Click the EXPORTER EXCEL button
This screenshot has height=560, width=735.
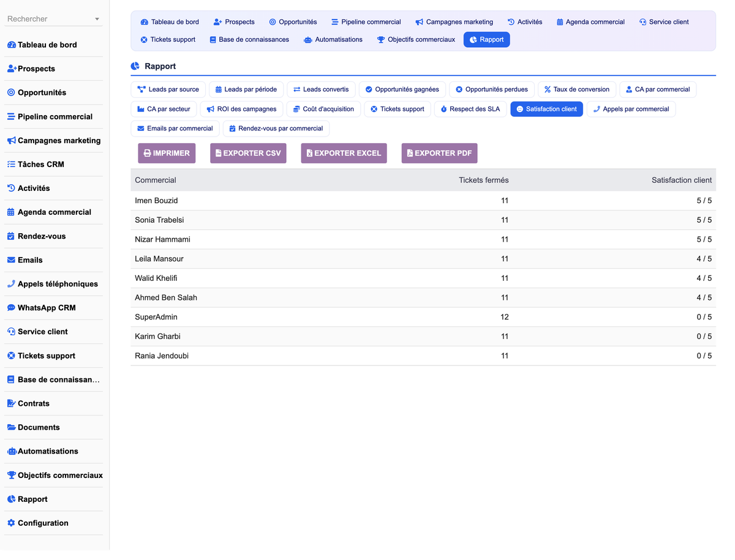(344, 153)
